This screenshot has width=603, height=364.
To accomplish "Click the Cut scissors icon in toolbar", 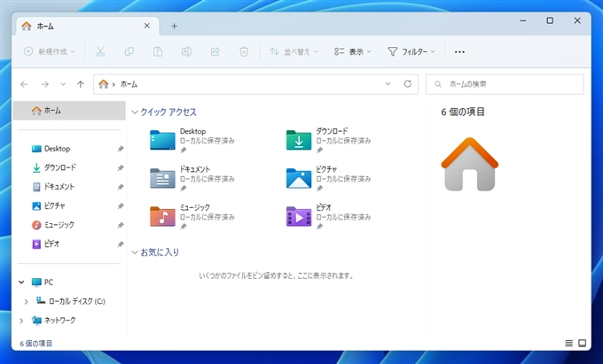I will coord(100,51).
